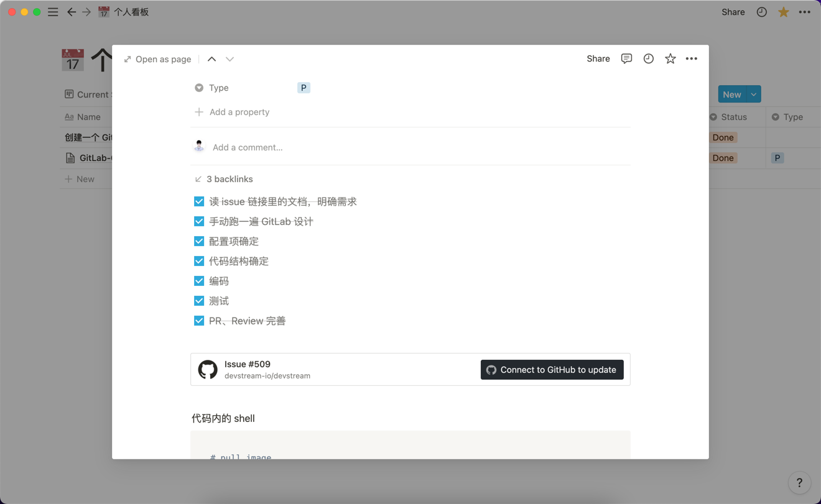The image size is (821, 504).
Task: Click the back navigation arrow
Action: (72, 12)
